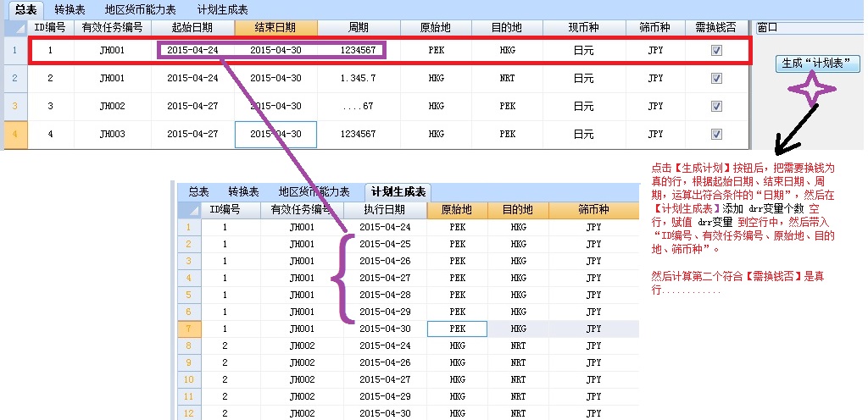This screenshot has height=420, width=868.
Task: Select all cells via lower grid corner triangle
Action: pos(189,210)
